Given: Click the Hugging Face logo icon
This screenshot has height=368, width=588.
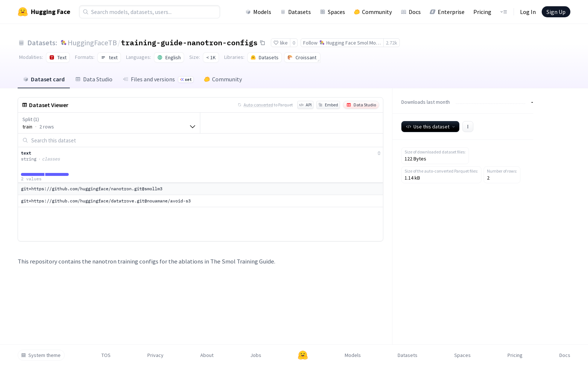Looking at the screenshot, I should pos(23,12).
